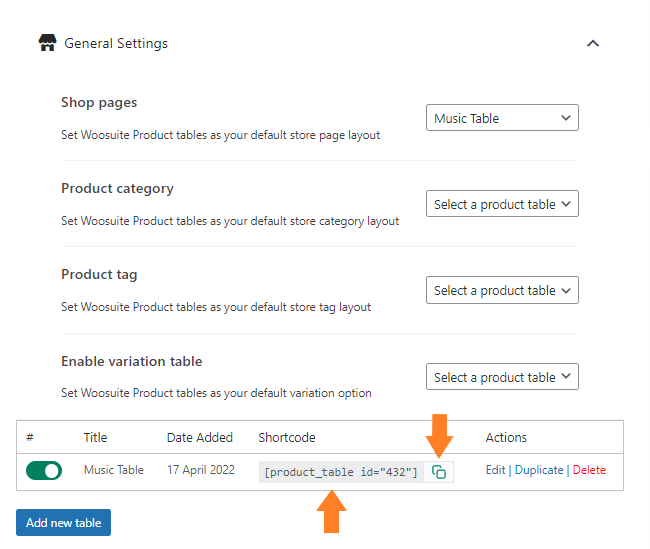Open the Product tag table dropdown
The width and height of the screenshot is (650, 549).
tap(502, 290)
